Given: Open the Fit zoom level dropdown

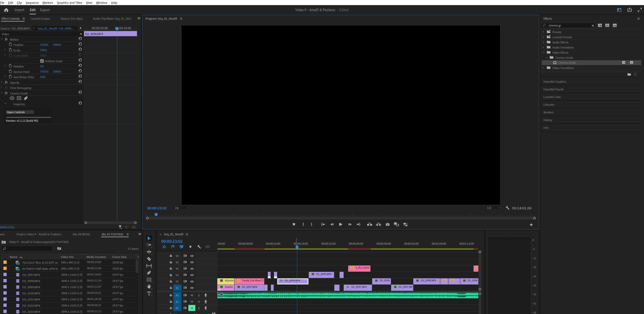Looking at the screenshot, I should pos(182,208).
